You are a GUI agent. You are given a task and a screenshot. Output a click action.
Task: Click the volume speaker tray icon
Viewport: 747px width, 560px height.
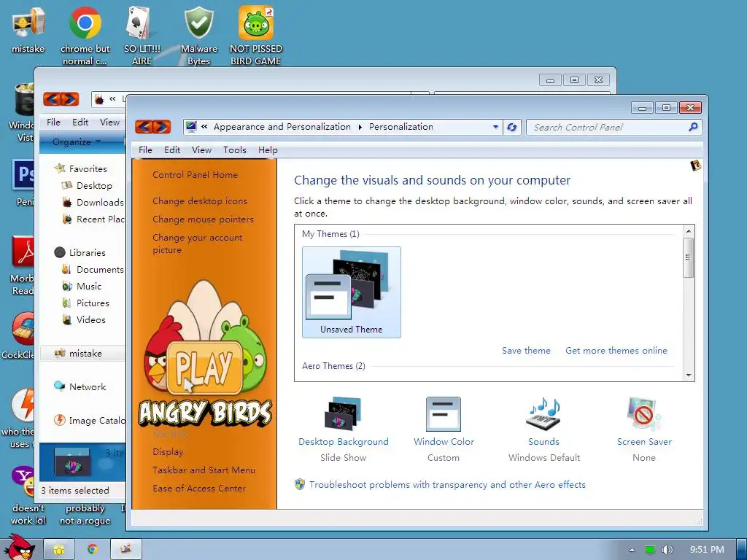point(667,550)
